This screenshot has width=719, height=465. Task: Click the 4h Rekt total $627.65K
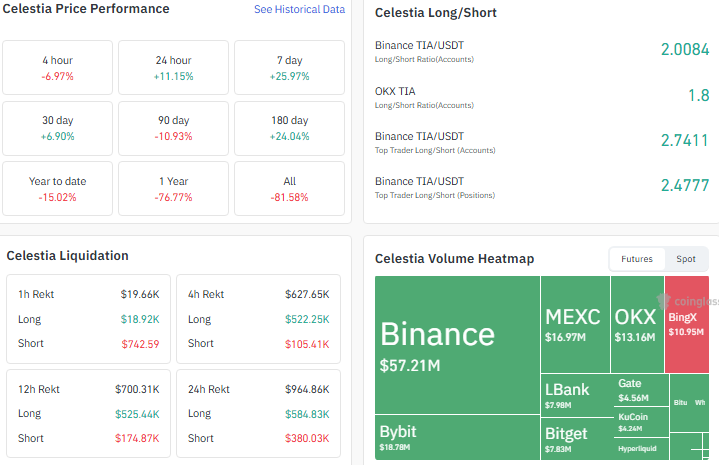tap(307, 294)
